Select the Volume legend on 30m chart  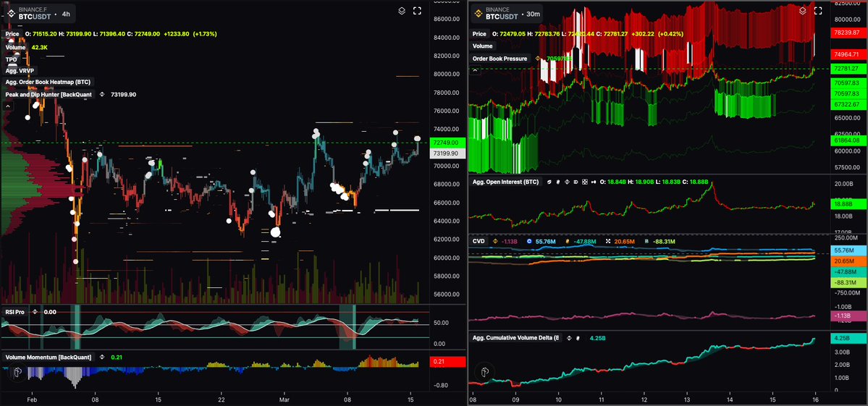483,46
